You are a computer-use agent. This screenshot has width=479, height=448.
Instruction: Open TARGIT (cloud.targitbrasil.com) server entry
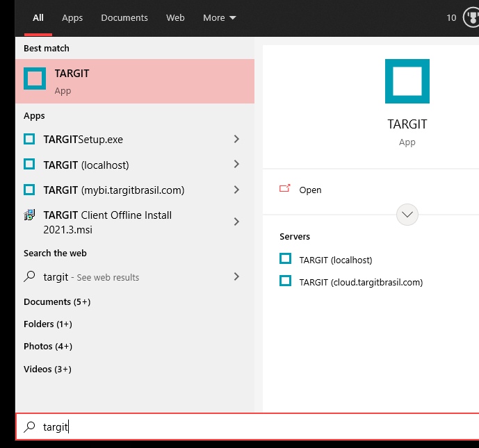tap(361, 282)
